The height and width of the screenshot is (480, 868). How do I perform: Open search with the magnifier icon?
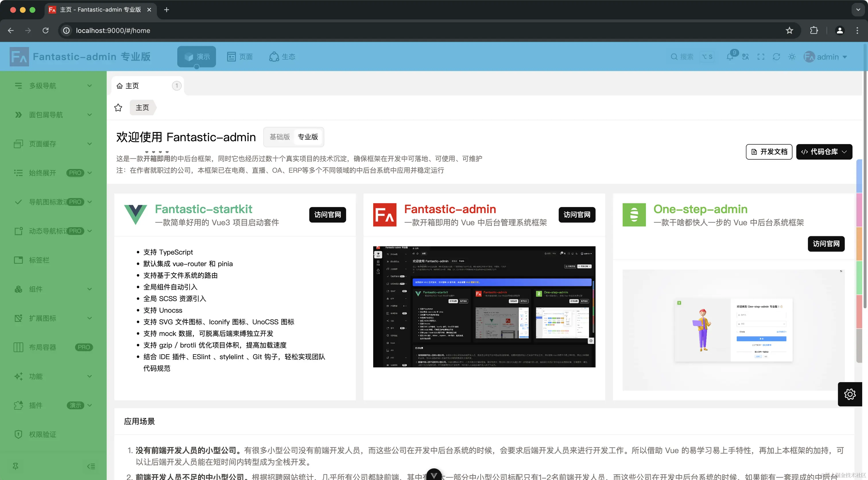pyautogui.click(x=682, y=57)
